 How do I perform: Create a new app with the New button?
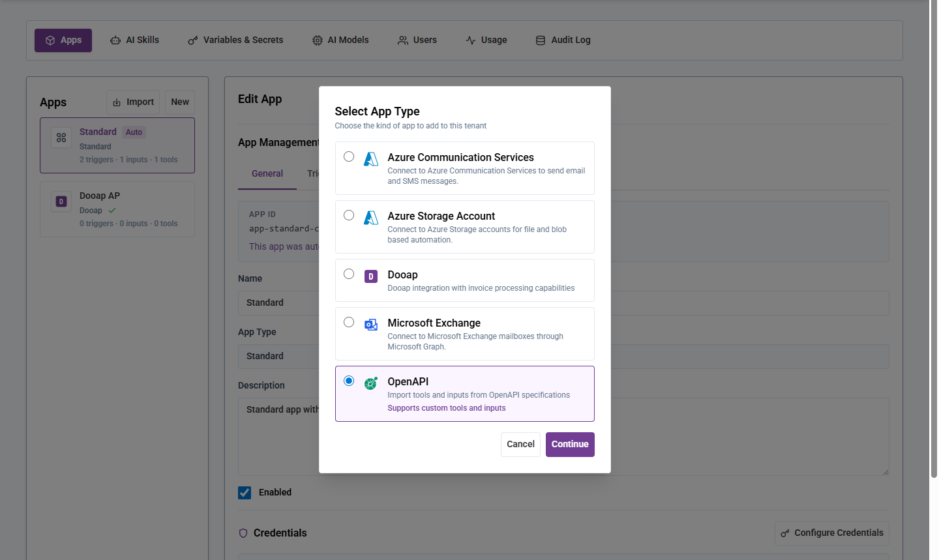[180, 102]
